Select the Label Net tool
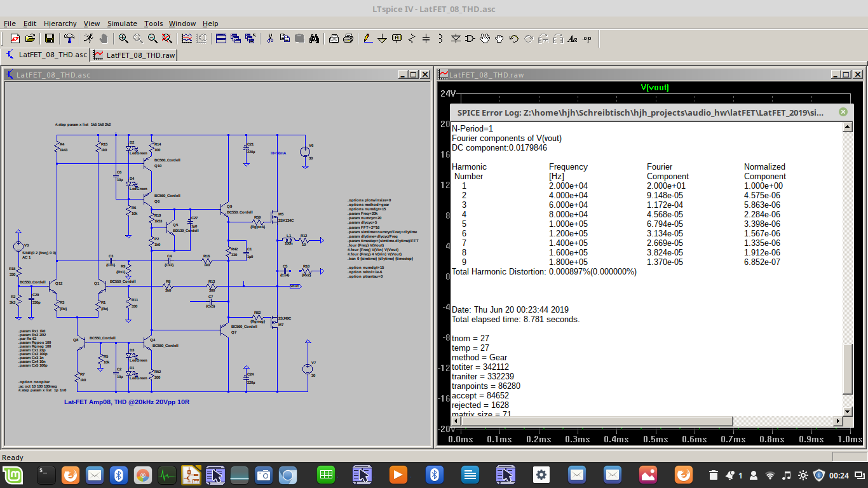Screen dimensions: 868x488 (397, 39)
